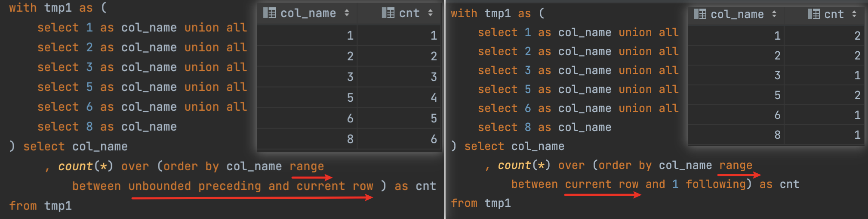868x219 pixels.
Task: Click the col_name column icon in left result table
Action: (x=269, y=13)
